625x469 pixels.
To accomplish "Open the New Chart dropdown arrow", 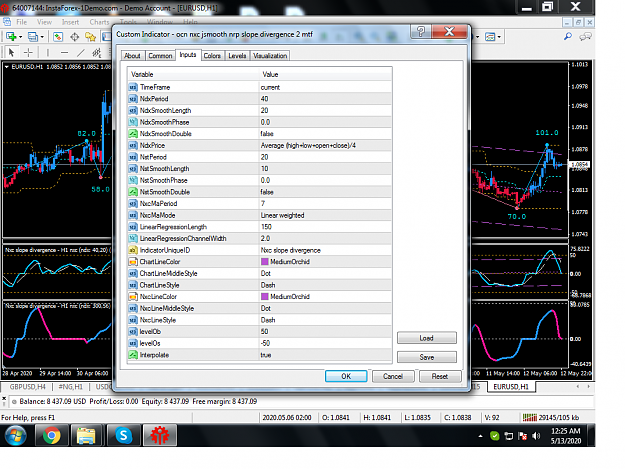I will (21, 37).
